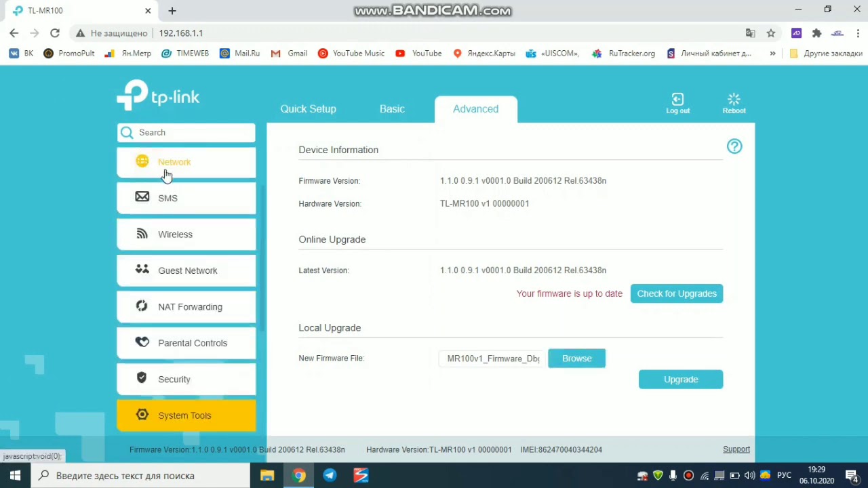This screenshot has height=488, width=868.
Task: Open Parental Controls section
Action: (186, 343)
